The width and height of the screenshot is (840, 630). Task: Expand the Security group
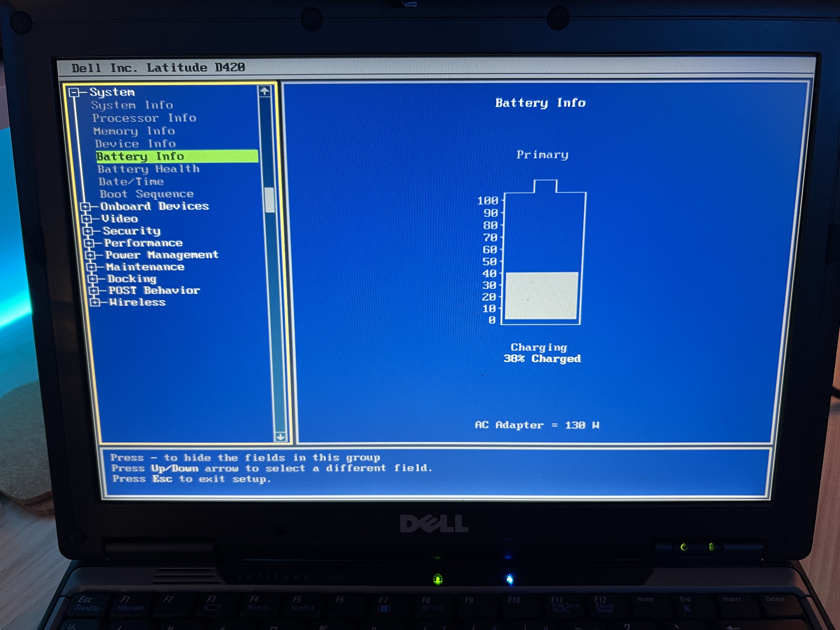click(88, 231)
